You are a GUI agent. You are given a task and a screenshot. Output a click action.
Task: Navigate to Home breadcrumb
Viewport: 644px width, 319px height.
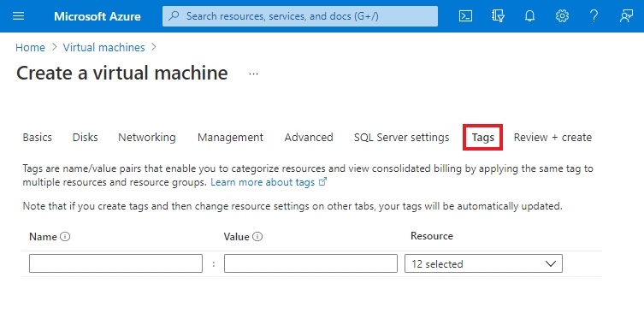tap(30, 48)
